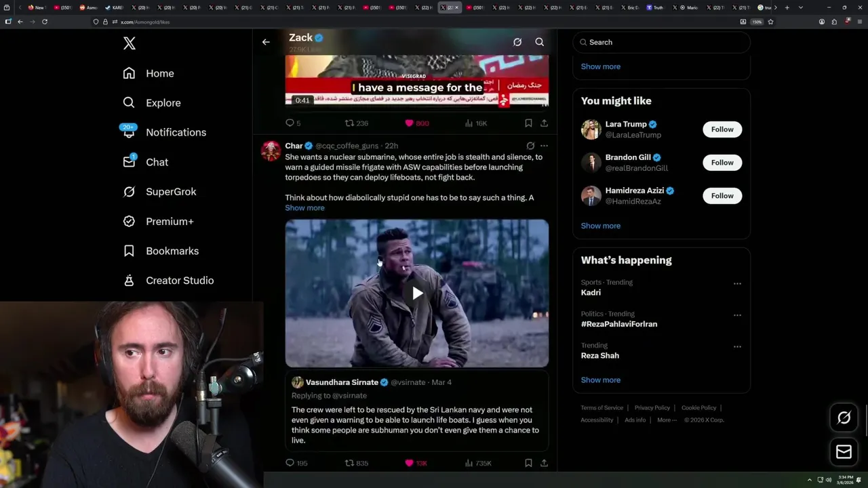Play the Brad Pitt video
Viewport: 868px width, 488px height.
417,293
